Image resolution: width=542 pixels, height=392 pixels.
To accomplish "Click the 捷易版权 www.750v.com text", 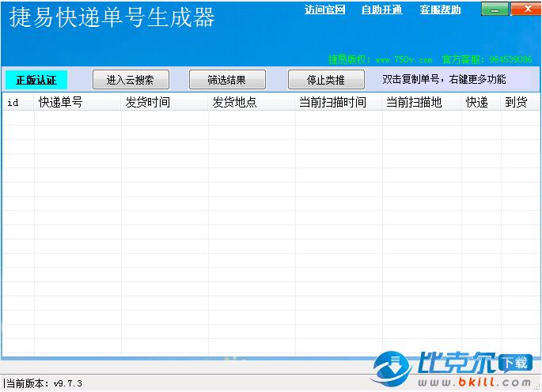I will point(381,60).
